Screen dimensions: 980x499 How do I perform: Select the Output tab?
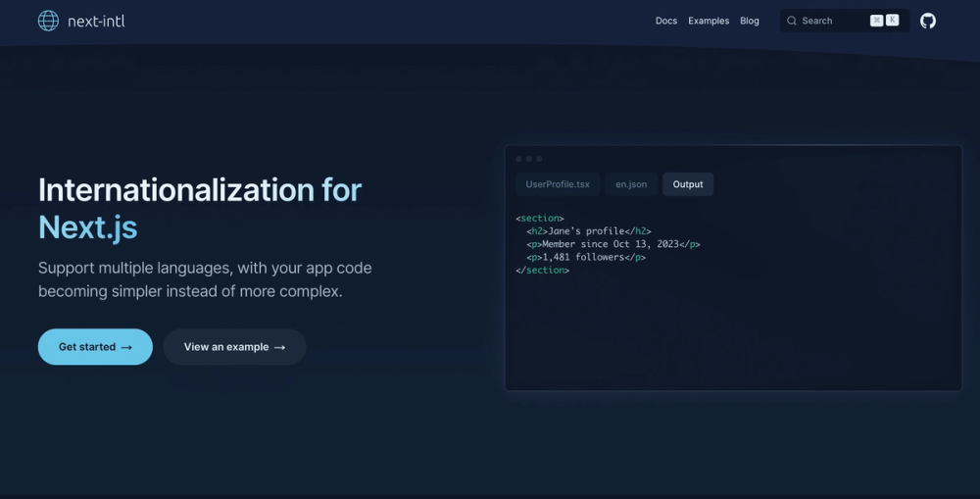tap(688, 184)
